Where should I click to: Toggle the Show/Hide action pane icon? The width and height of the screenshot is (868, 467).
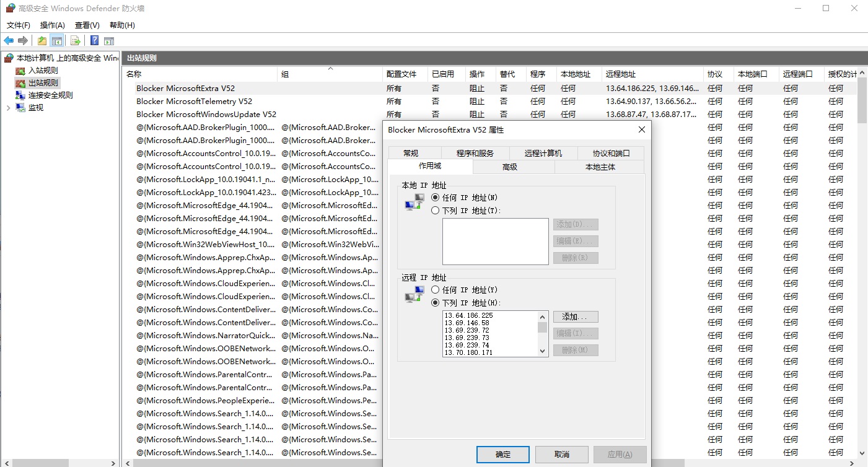coord(109,41)
